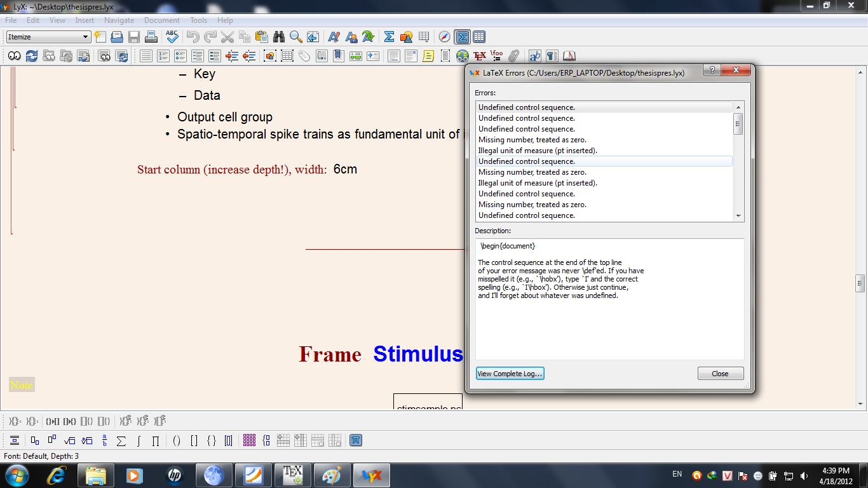Screen dimensions: 868x488
Task: Insert a yellow LyX note
Action: pyautogui.click(x=428, y=56)
